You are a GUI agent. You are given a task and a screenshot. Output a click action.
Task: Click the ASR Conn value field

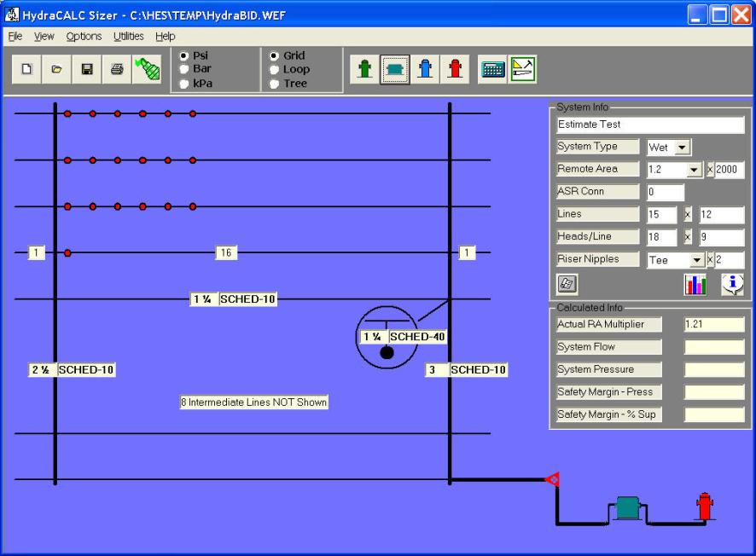point(666,192)
